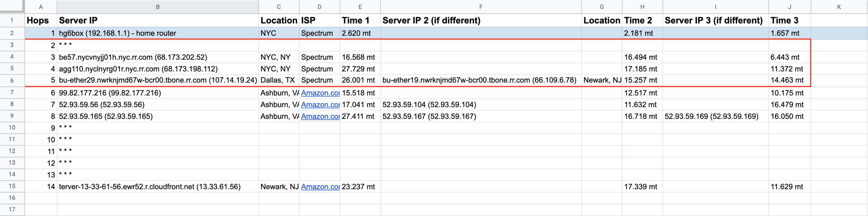Click the '17.339 mt' time cell

click(642, 187)
